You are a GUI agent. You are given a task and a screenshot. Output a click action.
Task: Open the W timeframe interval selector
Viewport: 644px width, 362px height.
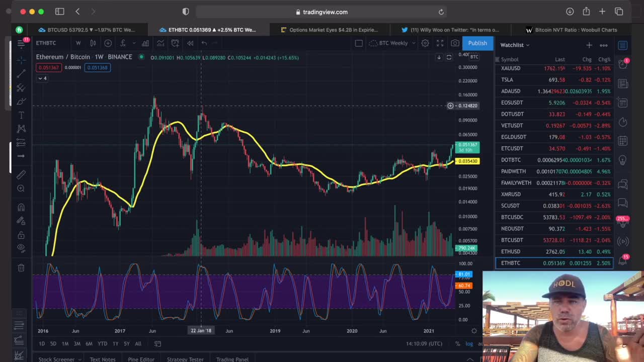78,43
